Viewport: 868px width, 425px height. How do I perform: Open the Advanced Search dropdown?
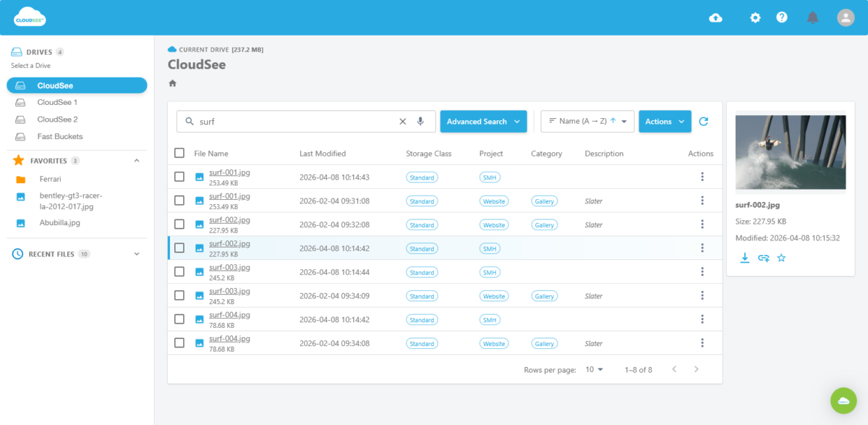coord(483,121)
